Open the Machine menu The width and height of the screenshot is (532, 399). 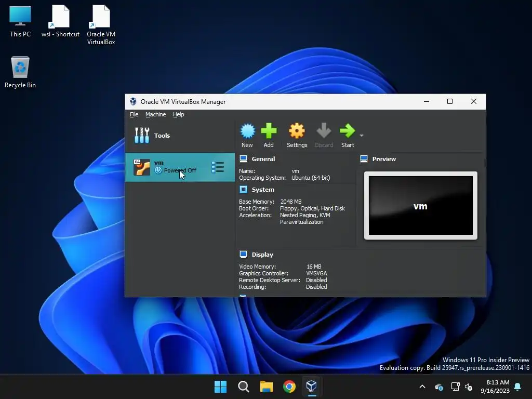156,114
